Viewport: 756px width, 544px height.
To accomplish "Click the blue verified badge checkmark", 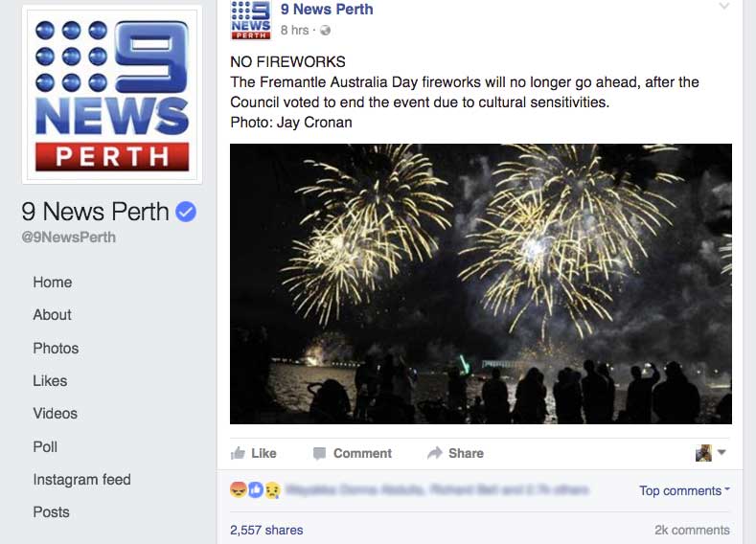I will tap(186, 212).
